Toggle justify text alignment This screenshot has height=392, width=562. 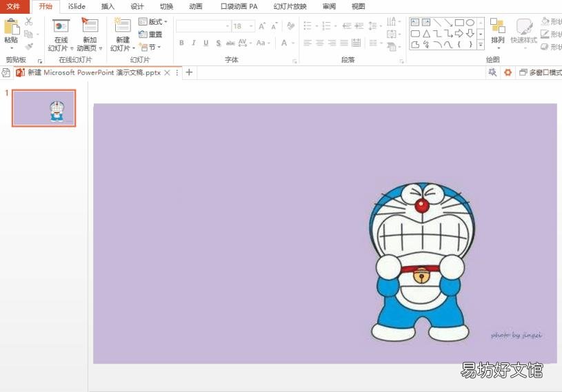344,43
